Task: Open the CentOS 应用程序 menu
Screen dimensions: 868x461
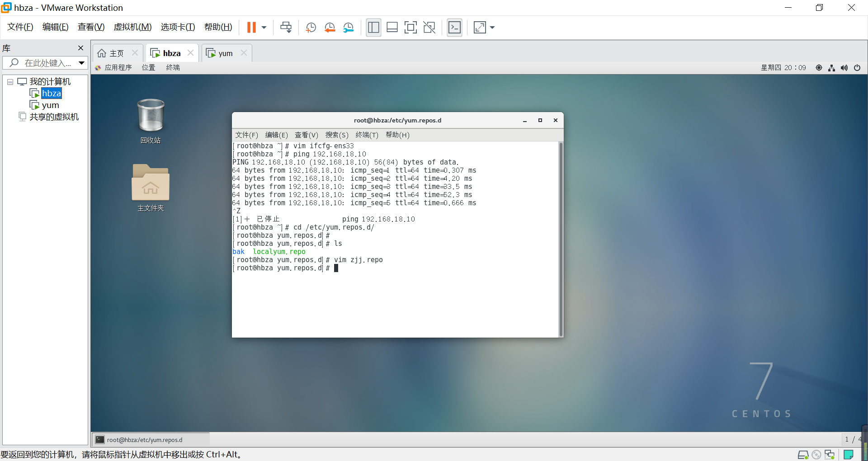Action: [118, 67]
